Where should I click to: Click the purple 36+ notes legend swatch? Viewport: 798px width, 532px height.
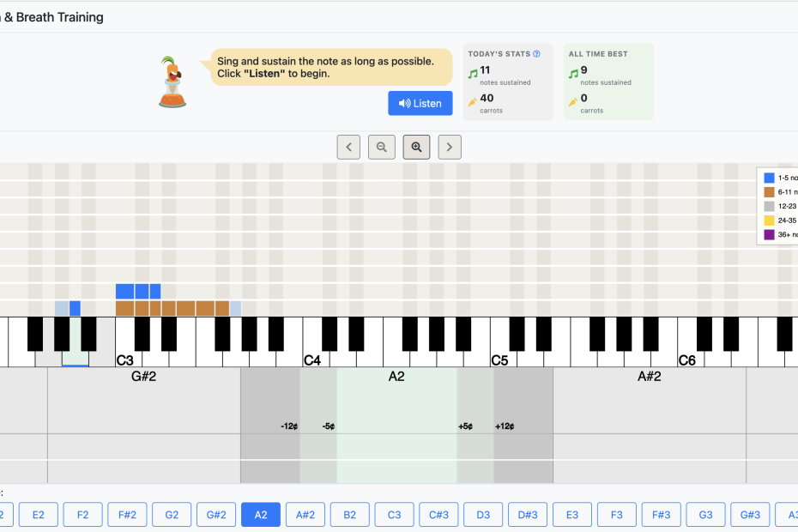point(769,235)
